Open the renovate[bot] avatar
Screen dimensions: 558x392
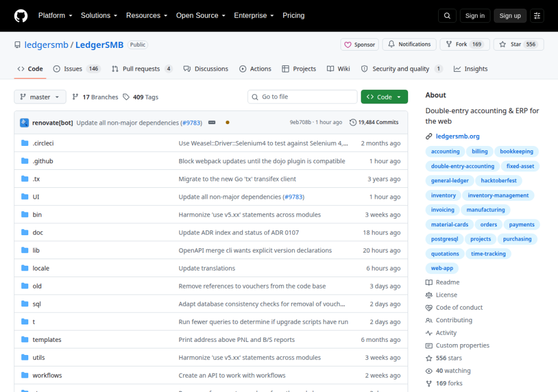point(24,122)
